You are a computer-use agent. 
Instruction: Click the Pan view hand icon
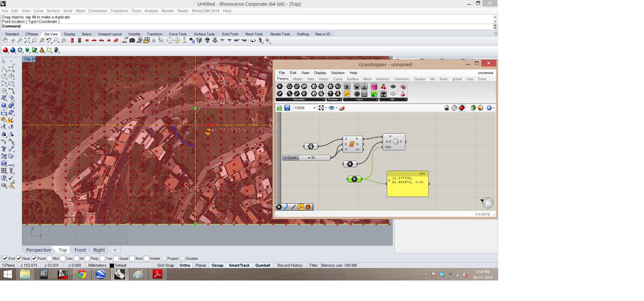[x=5, y=40]
